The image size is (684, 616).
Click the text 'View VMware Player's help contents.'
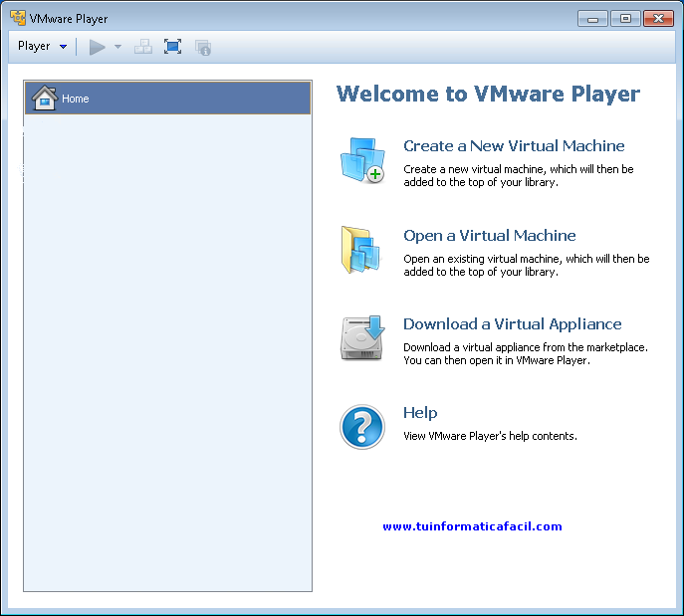(490, 436)
